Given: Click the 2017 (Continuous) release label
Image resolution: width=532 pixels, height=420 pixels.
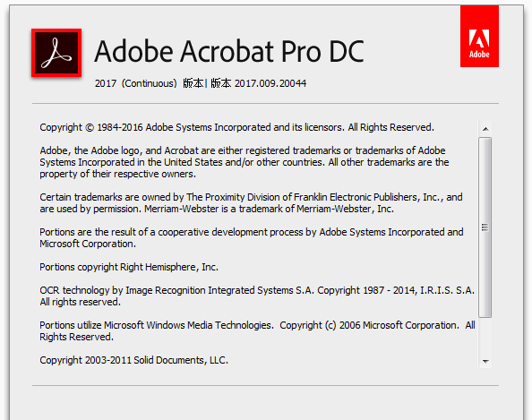Looking at the screenshot, I should (136, 83).
